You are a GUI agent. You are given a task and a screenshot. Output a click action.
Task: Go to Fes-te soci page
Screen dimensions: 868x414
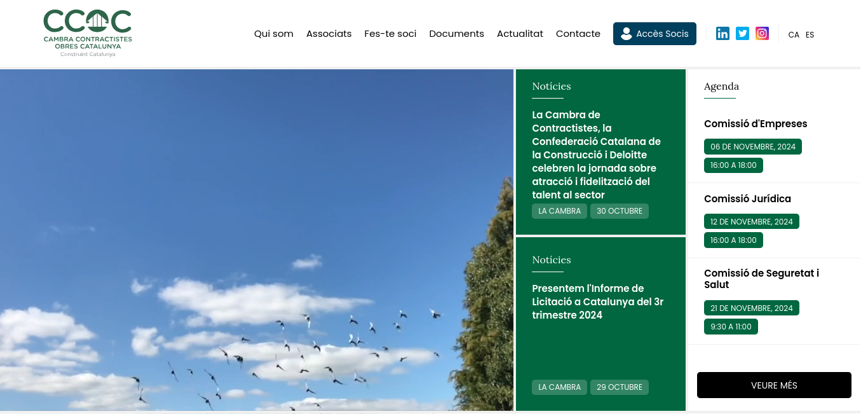click(x=390, y=34)
